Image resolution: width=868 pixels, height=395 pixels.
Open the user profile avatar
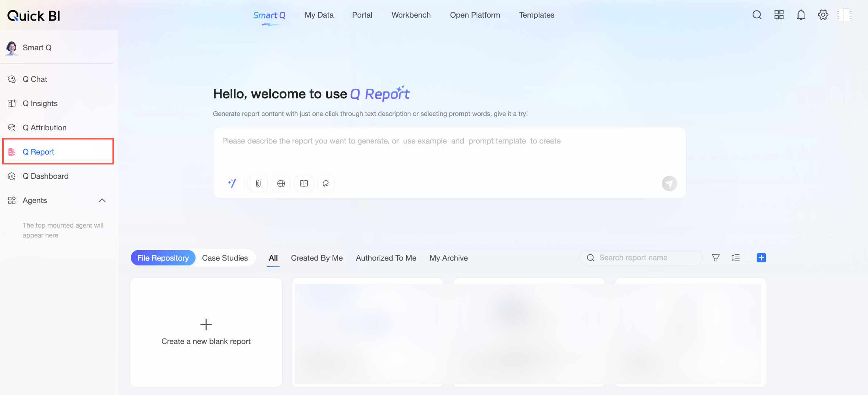point(845,15)
